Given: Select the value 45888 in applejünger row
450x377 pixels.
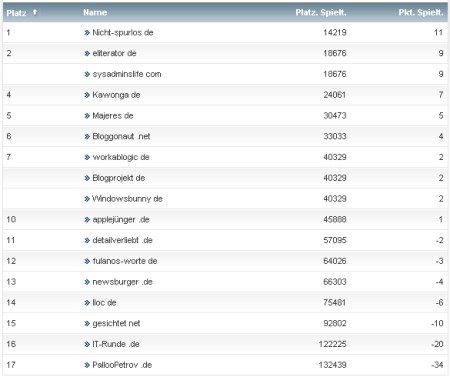Looking at the screenshot, I should [335, 220].
